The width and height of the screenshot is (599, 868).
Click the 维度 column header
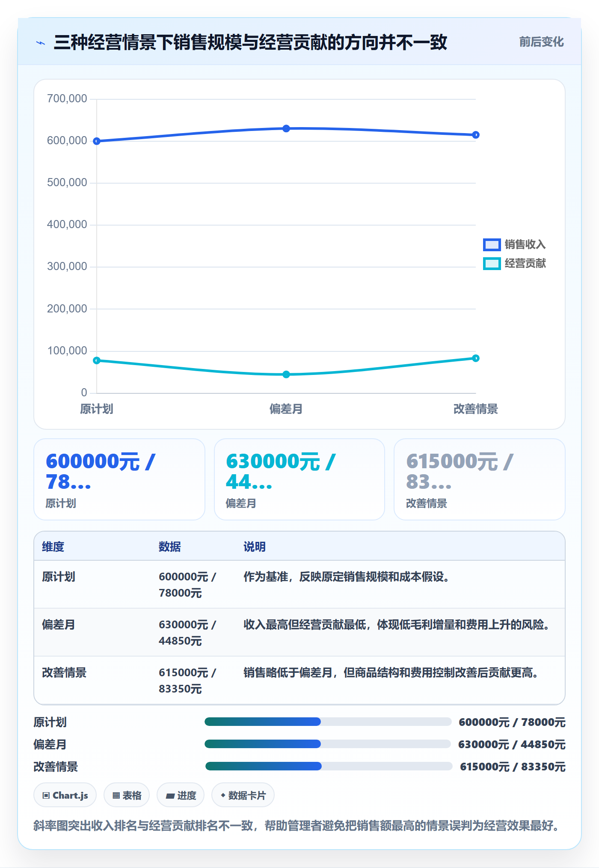click(x=53, y=547)
